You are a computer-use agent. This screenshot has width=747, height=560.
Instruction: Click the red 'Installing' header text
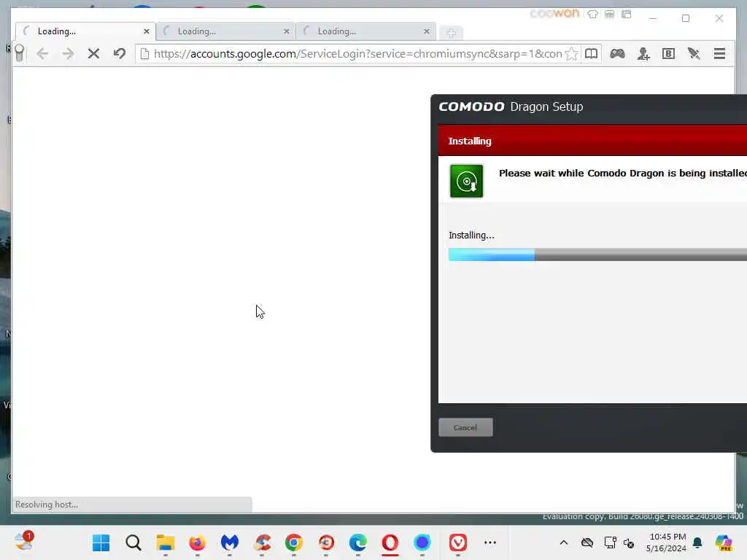coord(470,141)
